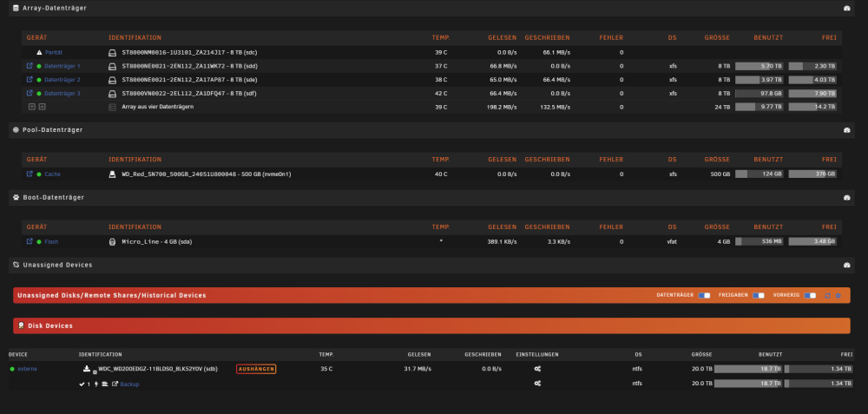Click the text Array aus vier Datenträgern
This screenshot has height=414, width=868.
[158, 106]
